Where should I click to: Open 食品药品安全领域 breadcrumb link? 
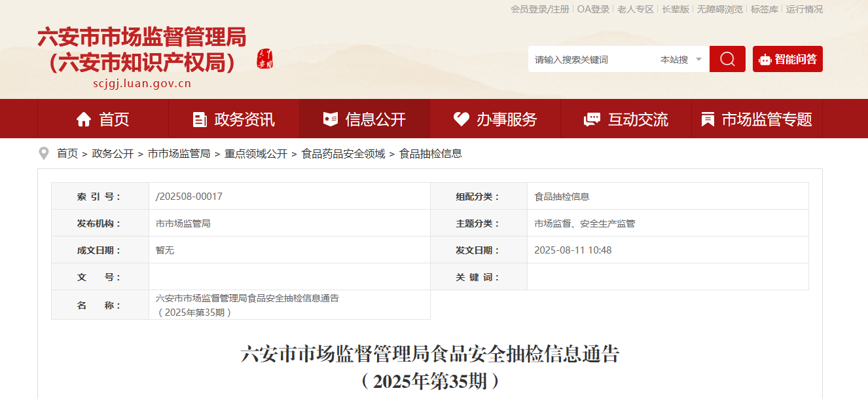[343, 153]
